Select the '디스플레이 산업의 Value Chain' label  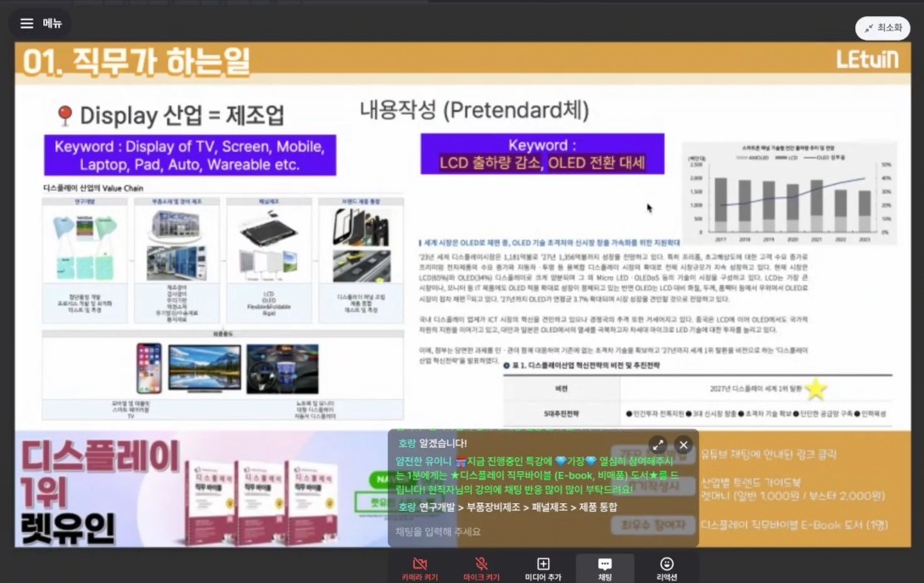(x=93, y=188)
